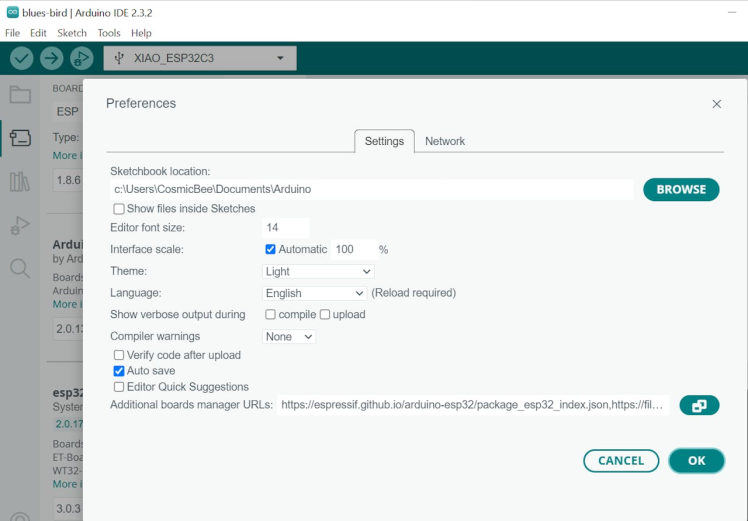Click the Verify checkmark toolbar icon
This screenshot has height=521, width=748.
(x=21, y=59)
